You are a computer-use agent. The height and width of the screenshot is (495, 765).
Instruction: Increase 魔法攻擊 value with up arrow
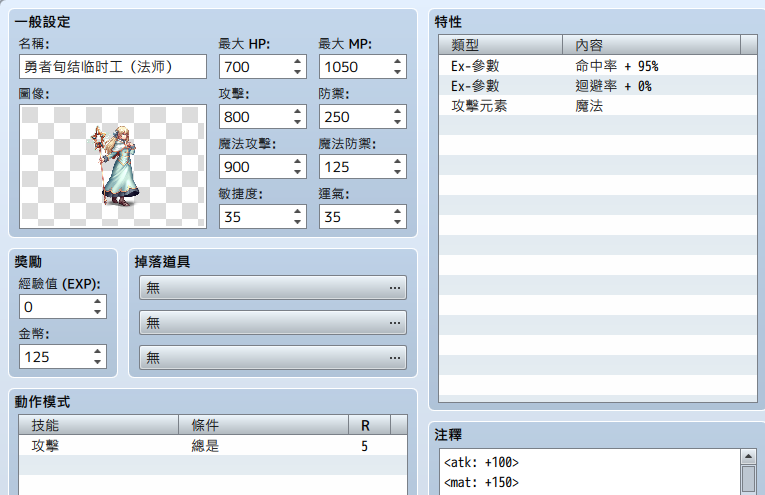[x=298, y=161]
